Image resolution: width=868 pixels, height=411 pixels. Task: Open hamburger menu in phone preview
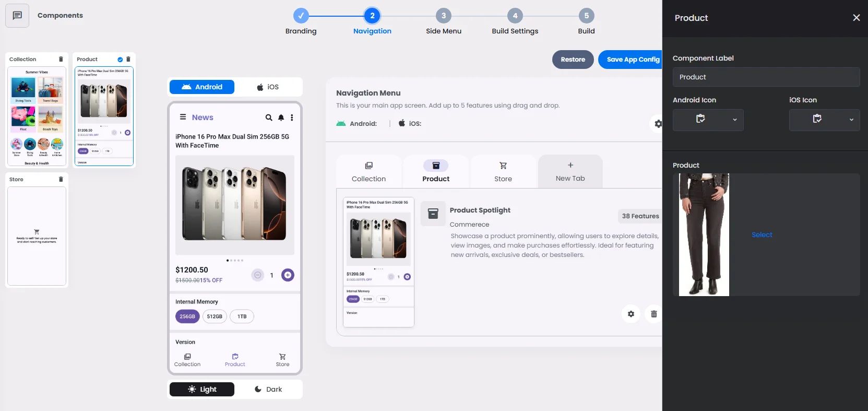pos(183,117)
